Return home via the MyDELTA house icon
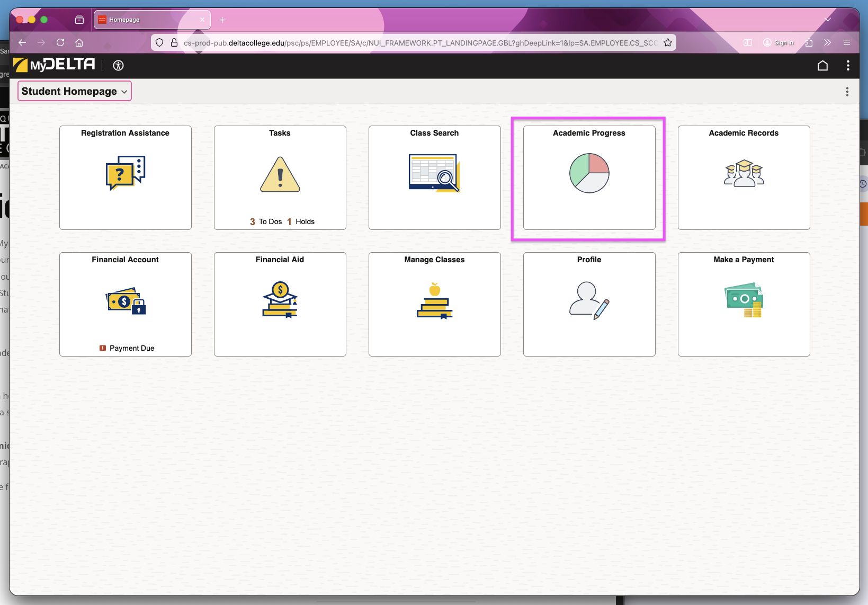Screen dimensions: 868x605 (822, 65)
